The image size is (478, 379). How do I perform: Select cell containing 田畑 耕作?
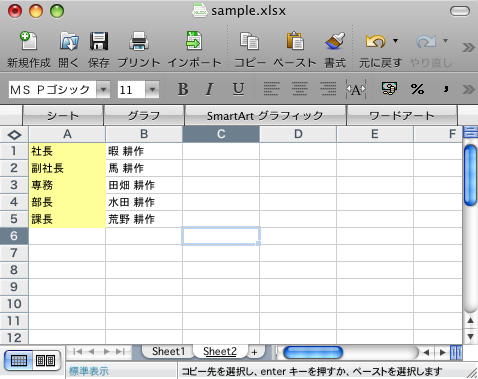(x=144, y=185)
